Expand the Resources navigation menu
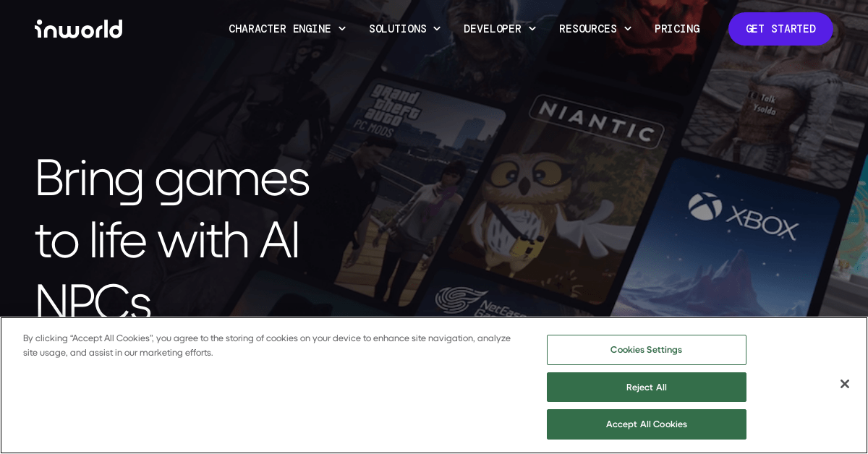This screenshot has width=868, height=454. (x=595, y=29)
